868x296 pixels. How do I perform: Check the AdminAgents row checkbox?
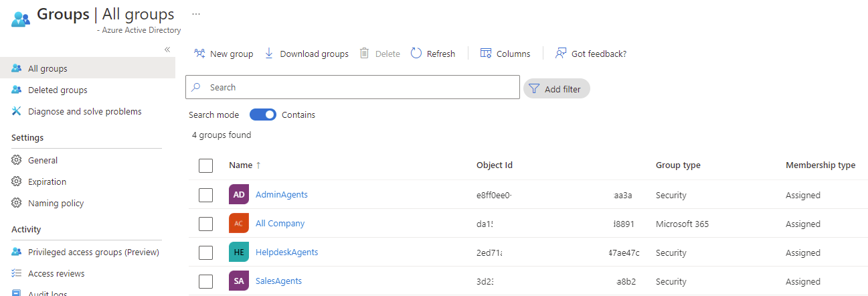pos(206,195)
